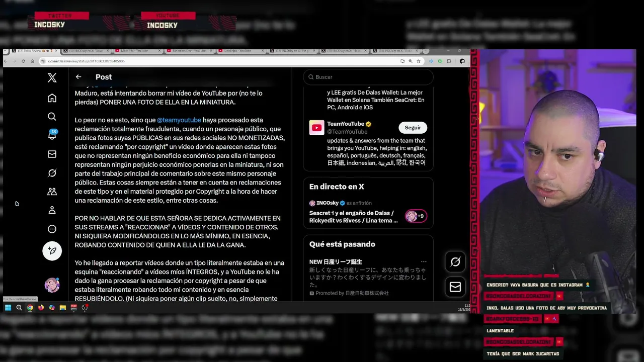Compose a new post with feather button
644x362 pixels.
(x=52, y=250)
